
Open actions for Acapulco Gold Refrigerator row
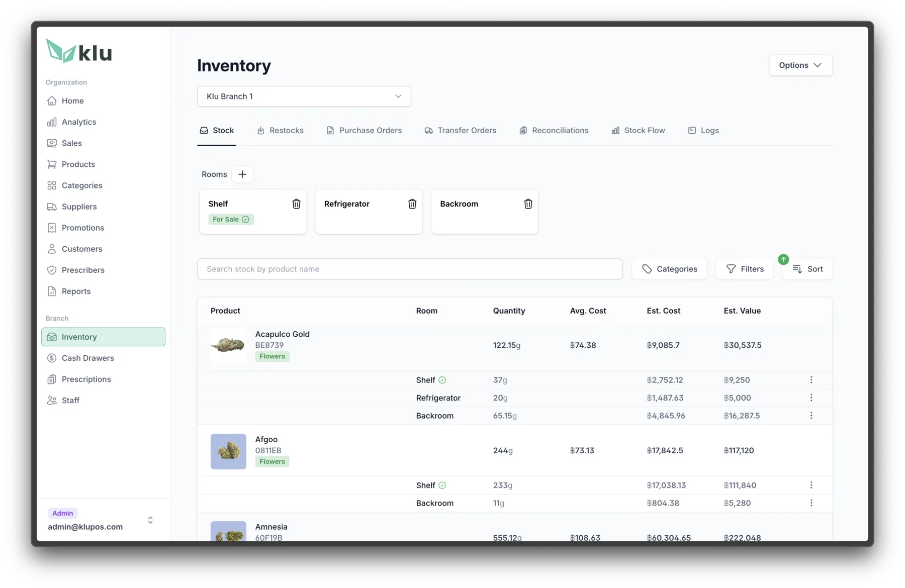tap(811, 398)
